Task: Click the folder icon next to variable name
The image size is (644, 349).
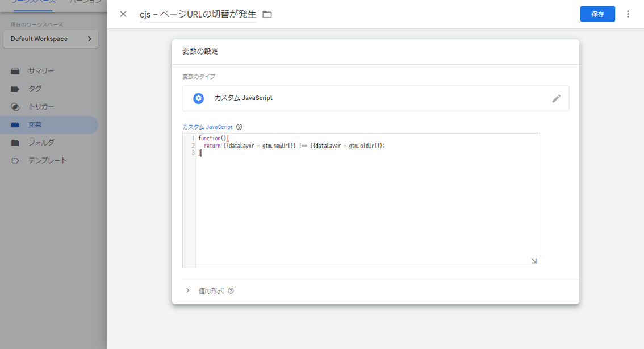Action: 267,14
